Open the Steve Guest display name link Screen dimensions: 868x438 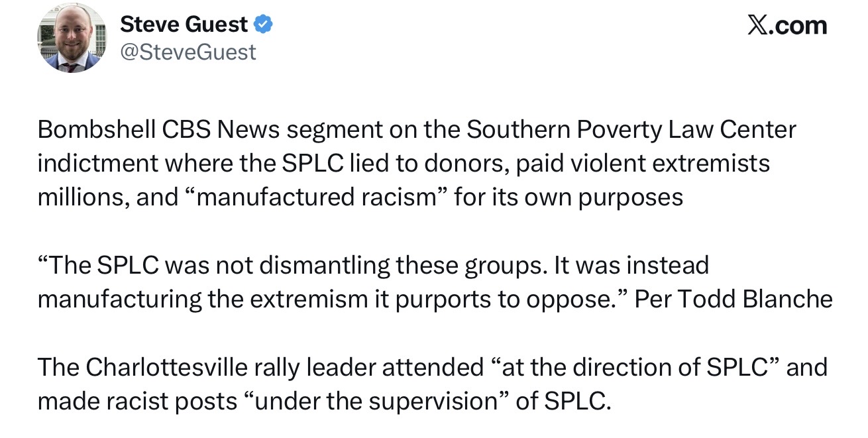[x=184, y=25]
